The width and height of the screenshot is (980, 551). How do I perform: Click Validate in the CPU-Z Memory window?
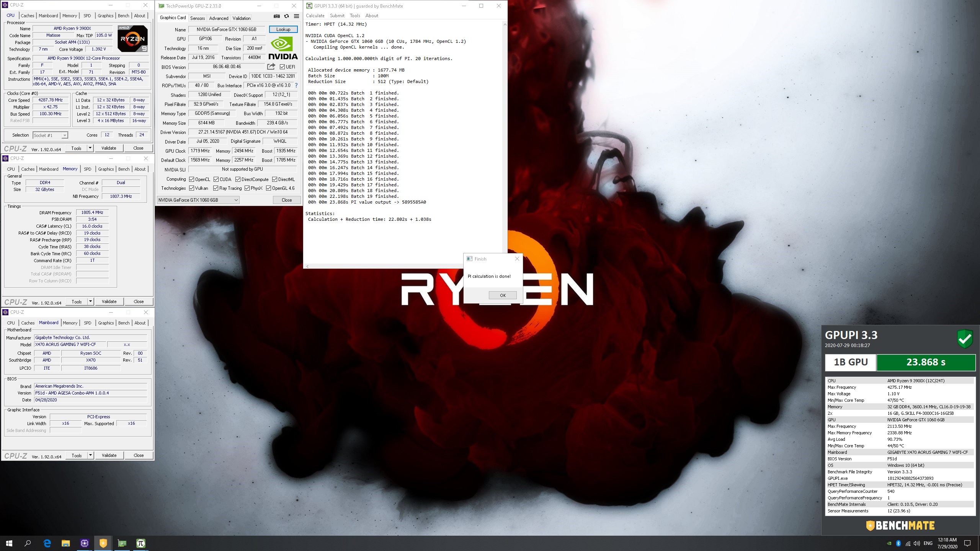[109, 302]
